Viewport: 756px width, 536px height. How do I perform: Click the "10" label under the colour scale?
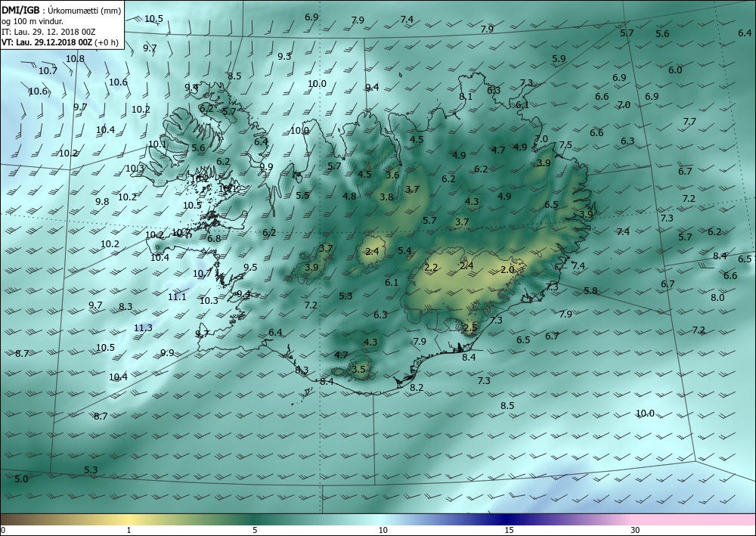(383, 530)
